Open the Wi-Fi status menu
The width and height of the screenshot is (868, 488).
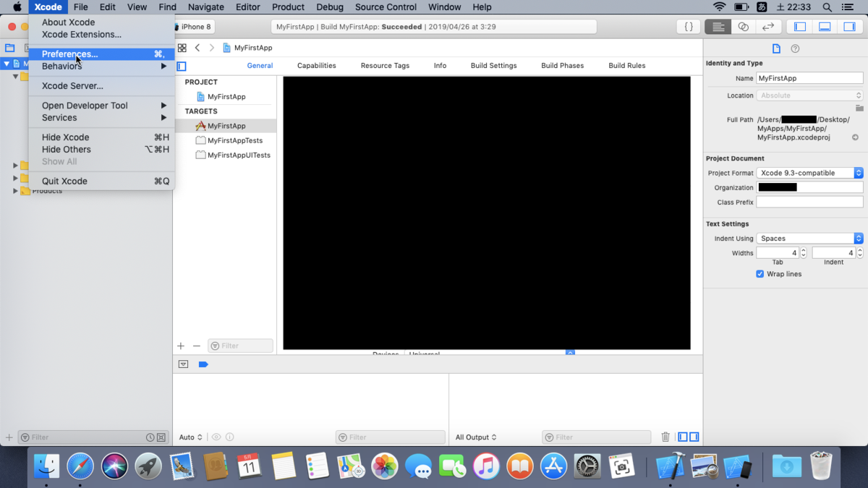point(719,7)
